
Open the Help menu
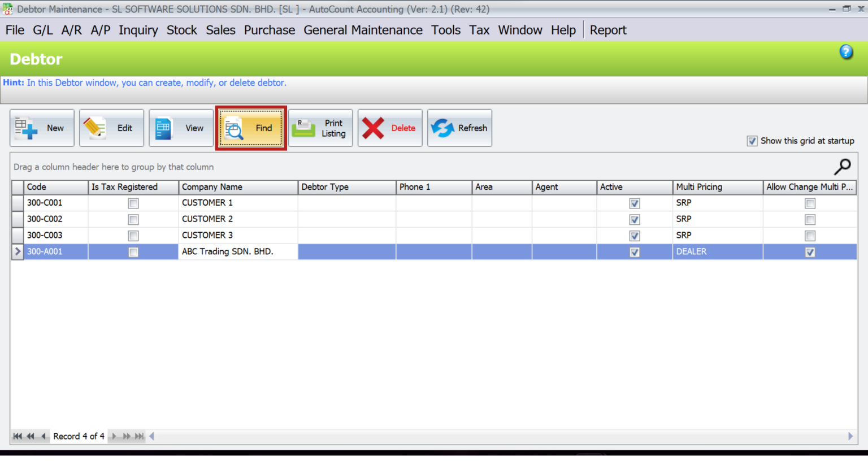coord(563,30)
